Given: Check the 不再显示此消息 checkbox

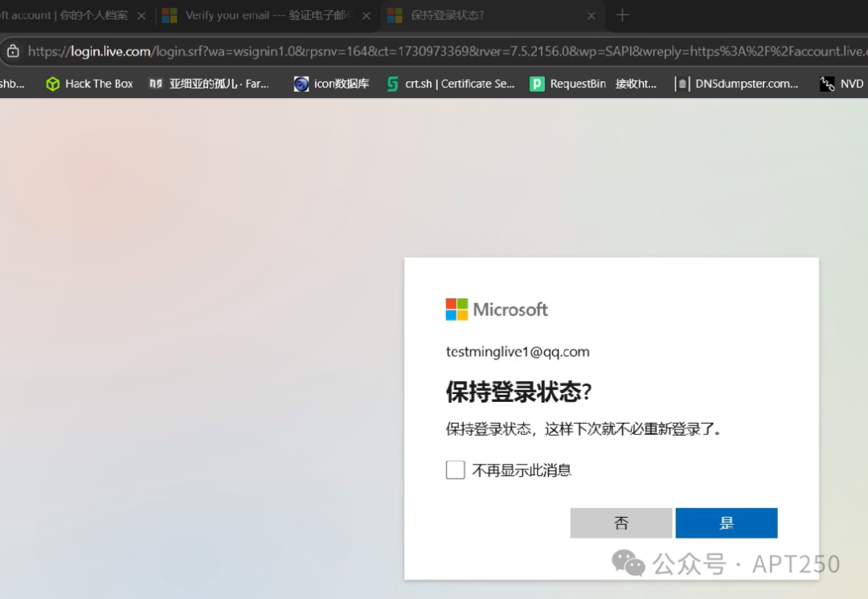Looking at the screenshot, I should click(455, 470).
